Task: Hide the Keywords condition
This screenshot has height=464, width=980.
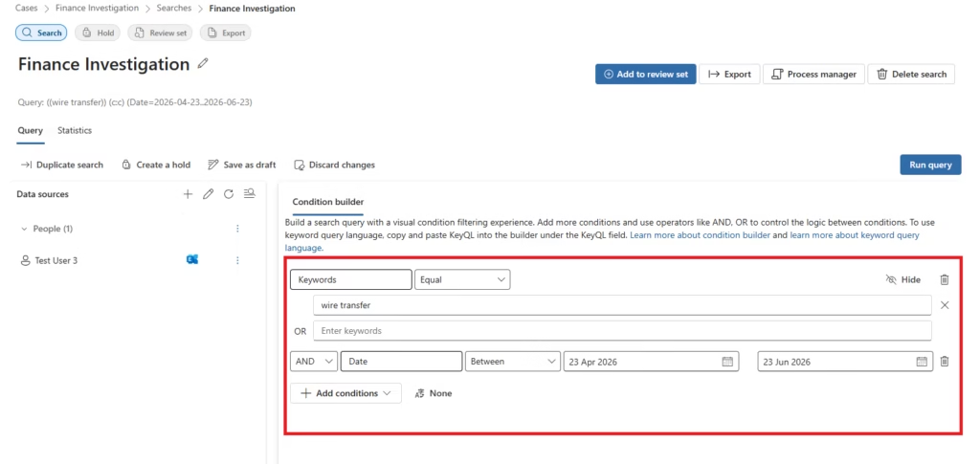Action: 903,279
